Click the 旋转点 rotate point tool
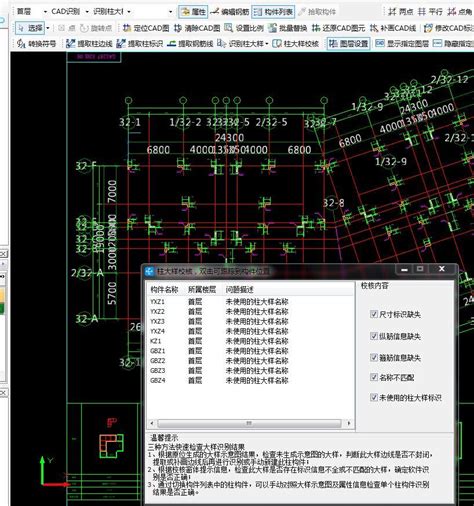 96,28
